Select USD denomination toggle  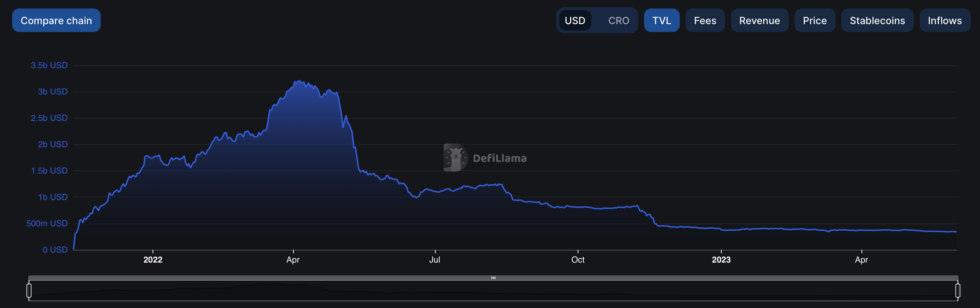(575, 21)
